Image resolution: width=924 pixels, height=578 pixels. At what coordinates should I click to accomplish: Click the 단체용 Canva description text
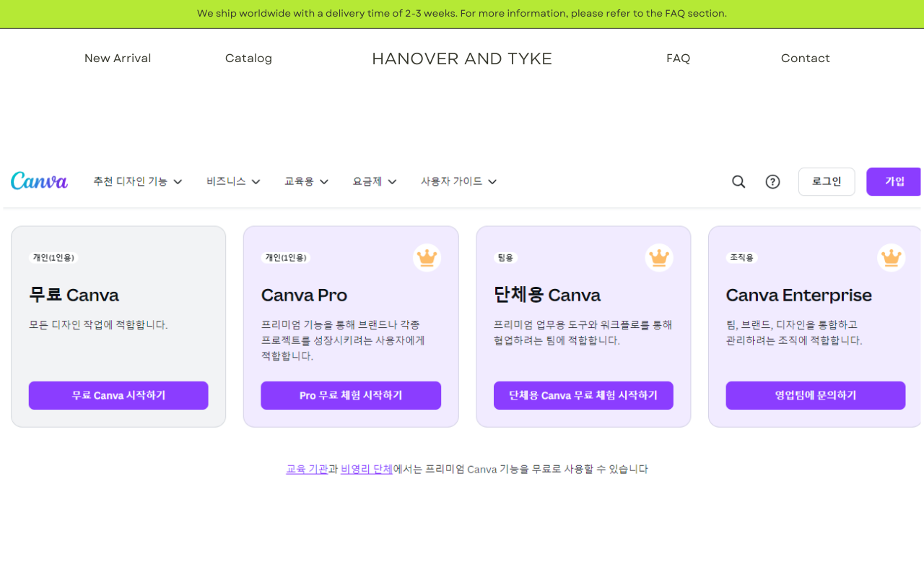pos(583,332)
